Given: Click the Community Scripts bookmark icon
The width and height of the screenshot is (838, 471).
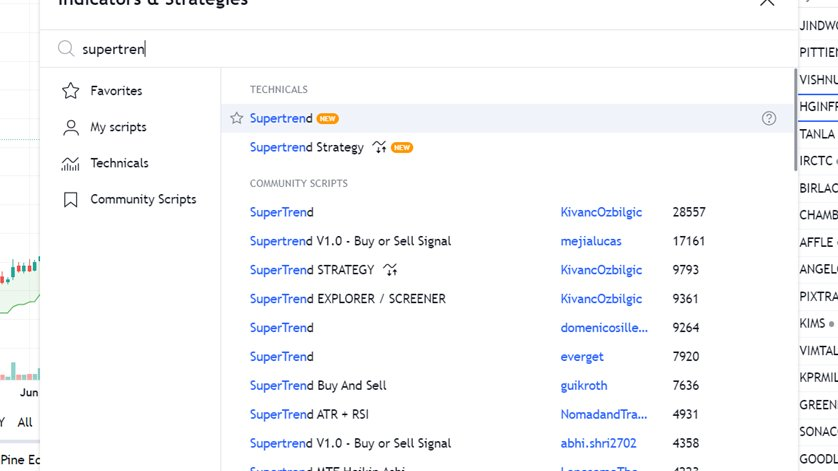Looking at the screenshot, I should tap(71, 199).
